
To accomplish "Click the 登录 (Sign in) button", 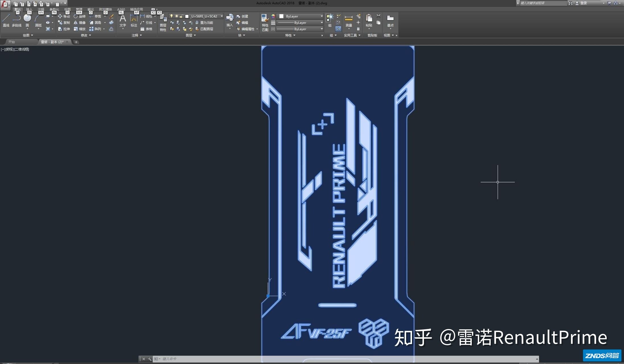I will [581, 3].
